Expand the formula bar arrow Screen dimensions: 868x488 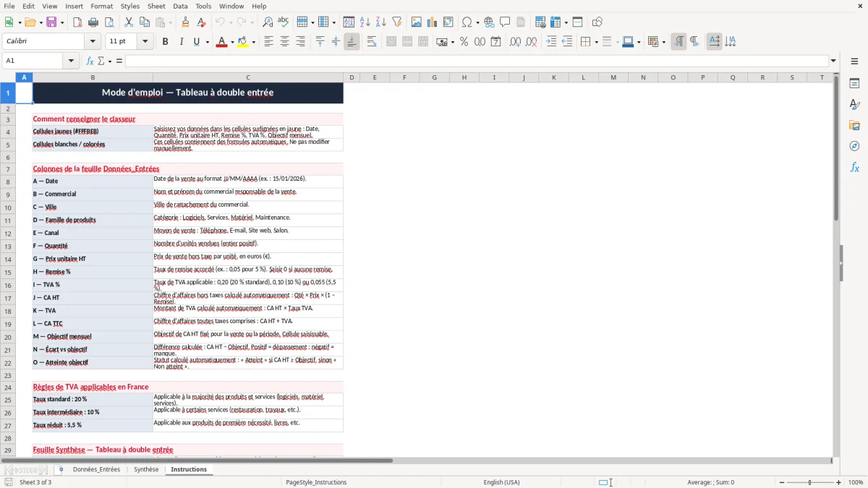833,61
